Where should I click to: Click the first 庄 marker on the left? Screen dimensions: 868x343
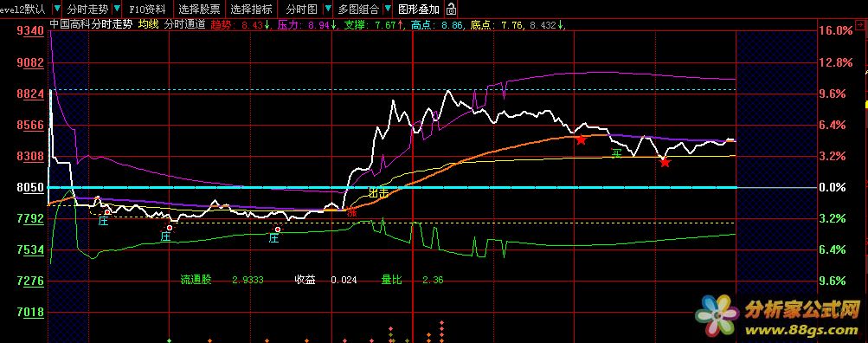tap(103, 221)
